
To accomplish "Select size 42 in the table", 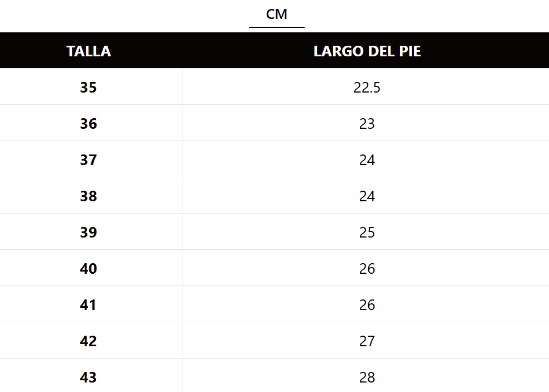I will tap(88, 341).
